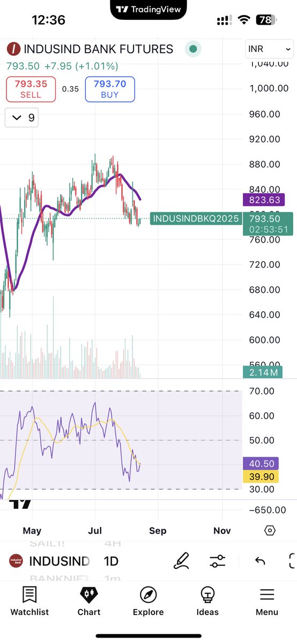Tap the SELL 793.35 button
The width and height of the screenshot is (297, 644).
pos(31,89)
